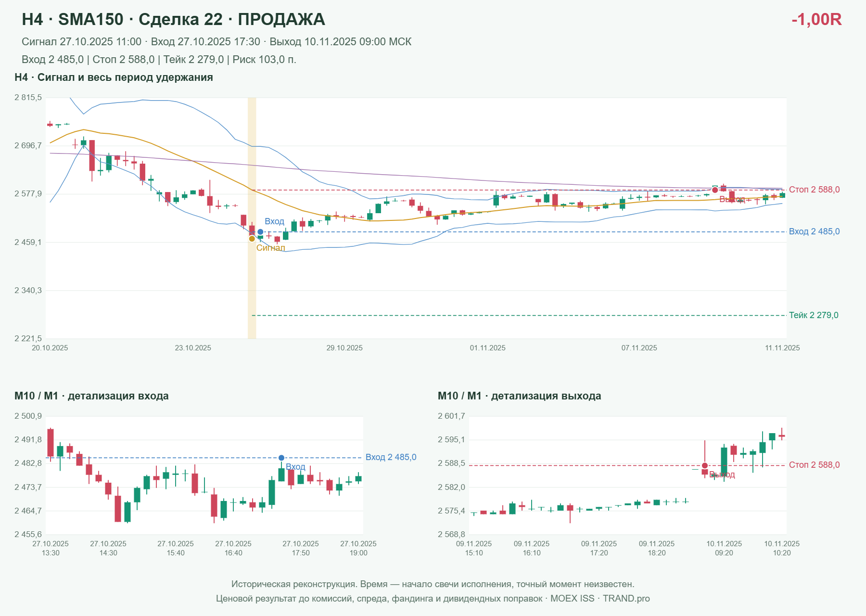Screen dimensions: 866x616
Task: Click the highlighted signal candle band on the H4 chart
Action: tap(252, 218)
